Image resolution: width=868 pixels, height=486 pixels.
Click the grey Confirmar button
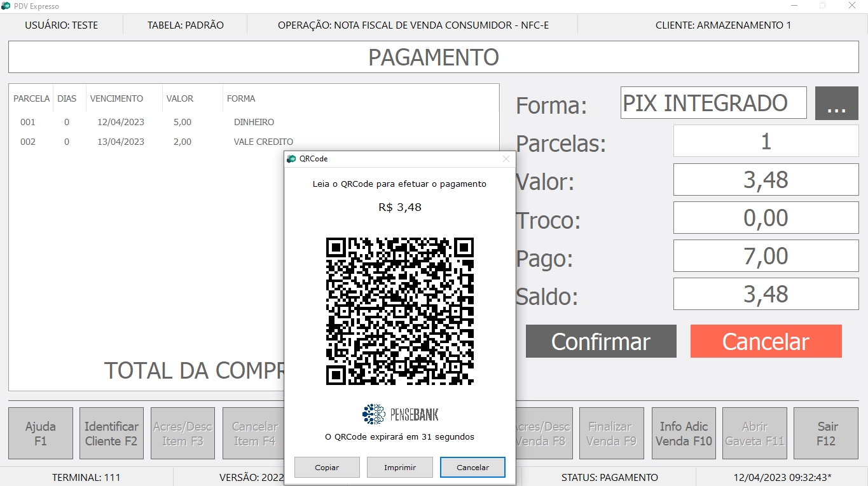(601, 341)
